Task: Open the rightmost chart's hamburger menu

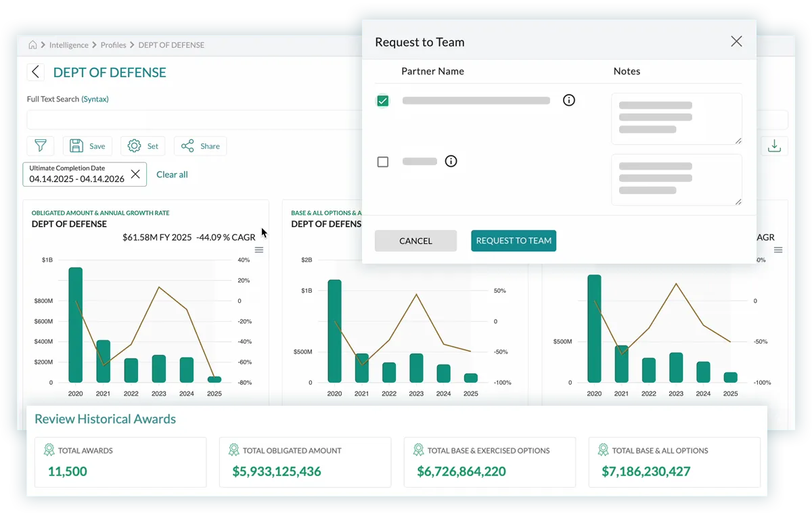Action: 778,250
